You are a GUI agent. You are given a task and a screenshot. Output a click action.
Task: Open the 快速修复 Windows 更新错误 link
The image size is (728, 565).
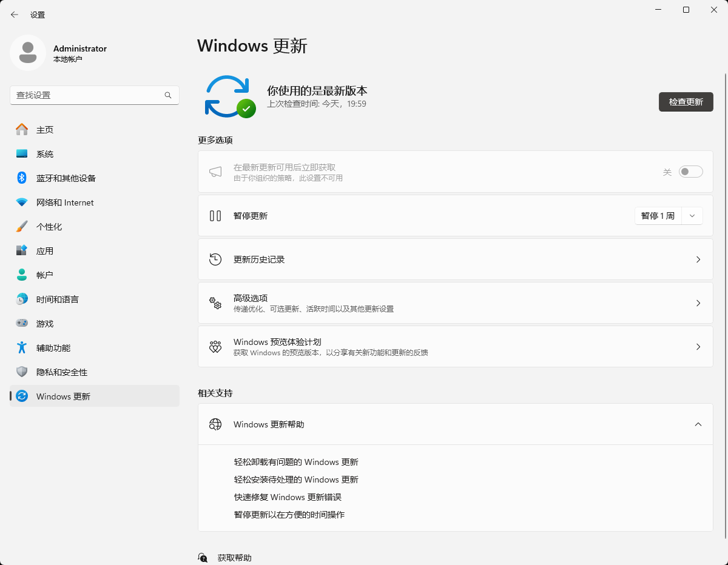click(288, 497)
